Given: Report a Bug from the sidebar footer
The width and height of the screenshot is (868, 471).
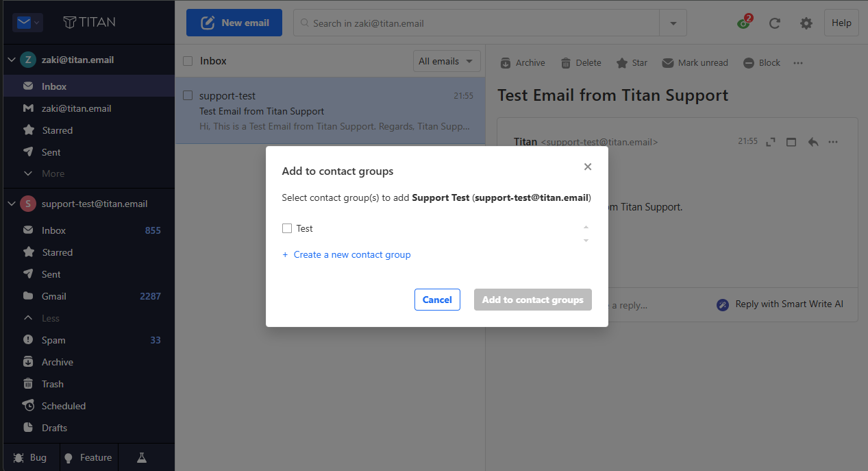Looking at the screenshot, I should pyautogui.click(x=30, y=457).
